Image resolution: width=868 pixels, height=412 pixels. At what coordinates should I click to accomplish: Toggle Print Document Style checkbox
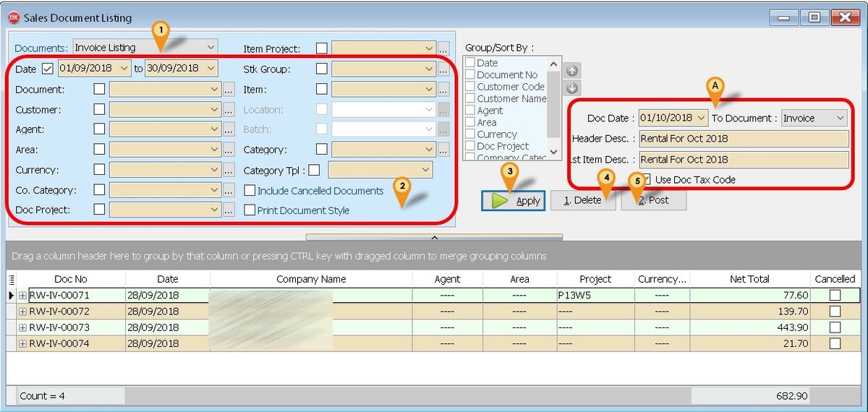(250, 210)
